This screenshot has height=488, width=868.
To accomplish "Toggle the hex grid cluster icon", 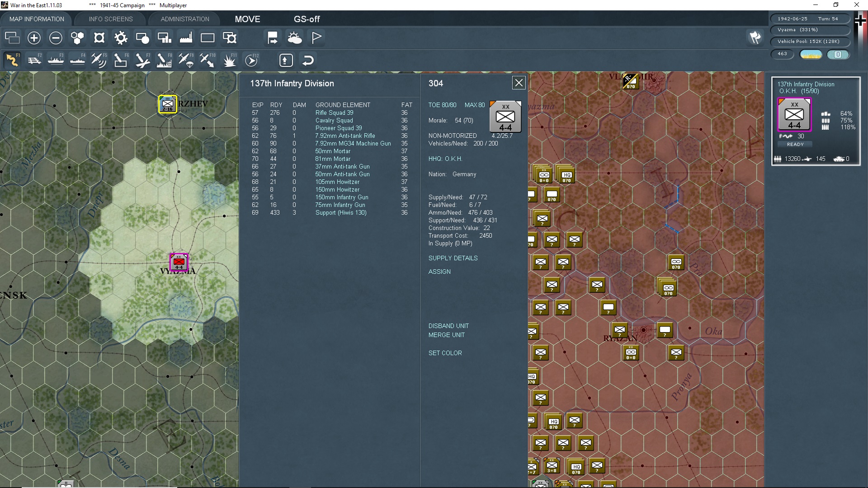I will pyautogui.click(x=77, y=38).
